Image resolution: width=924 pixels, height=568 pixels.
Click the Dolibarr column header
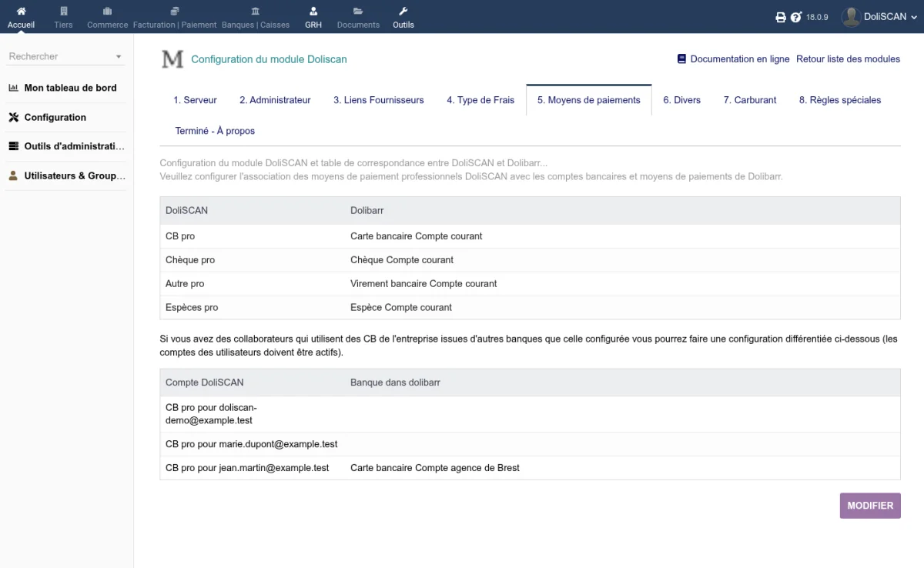pyautogui.click(x=367, y=209)
